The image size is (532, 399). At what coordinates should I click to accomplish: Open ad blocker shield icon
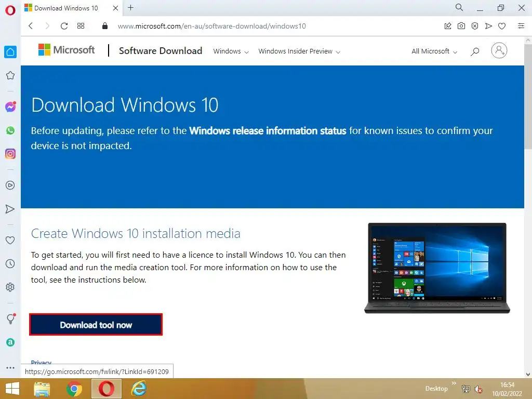click(475, 26)
